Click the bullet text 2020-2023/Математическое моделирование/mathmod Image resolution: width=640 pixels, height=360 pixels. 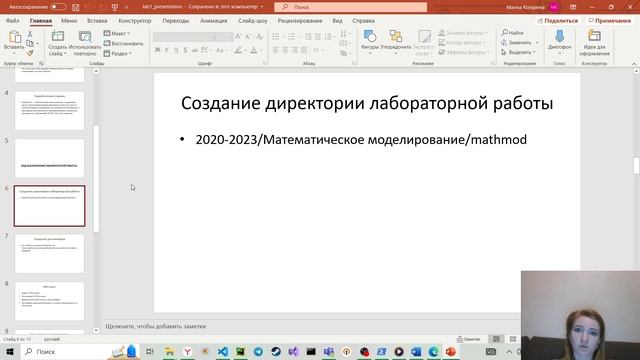pos(361,140)
